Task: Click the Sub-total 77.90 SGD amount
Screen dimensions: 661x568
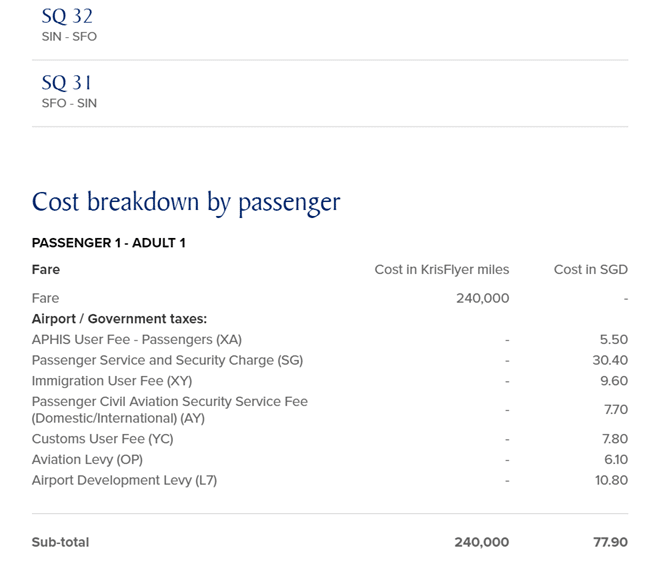Action: click(610, 542)
